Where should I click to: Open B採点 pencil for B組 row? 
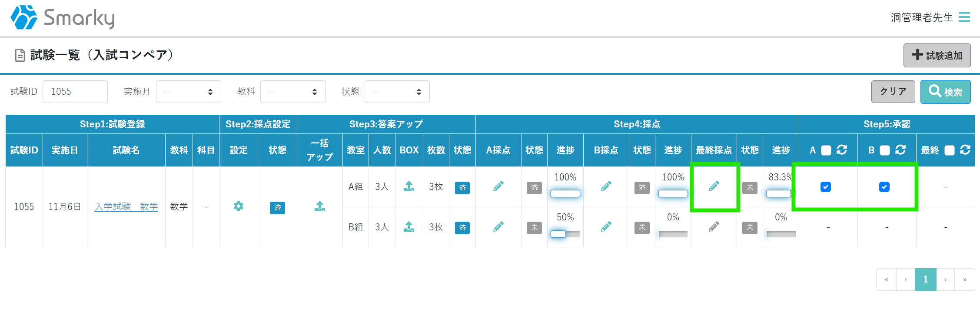pos(606,226)
